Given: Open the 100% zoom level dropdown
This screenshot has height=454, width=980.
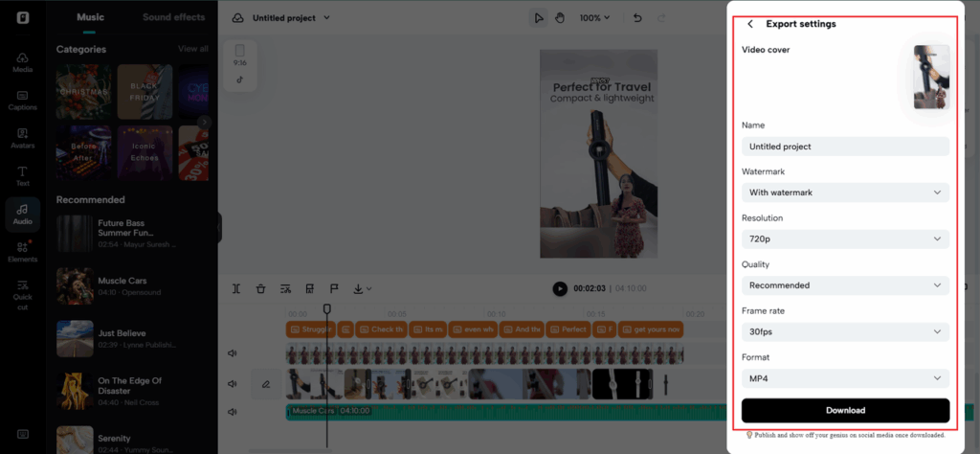Looking at the screenshot, I should 593,18.
